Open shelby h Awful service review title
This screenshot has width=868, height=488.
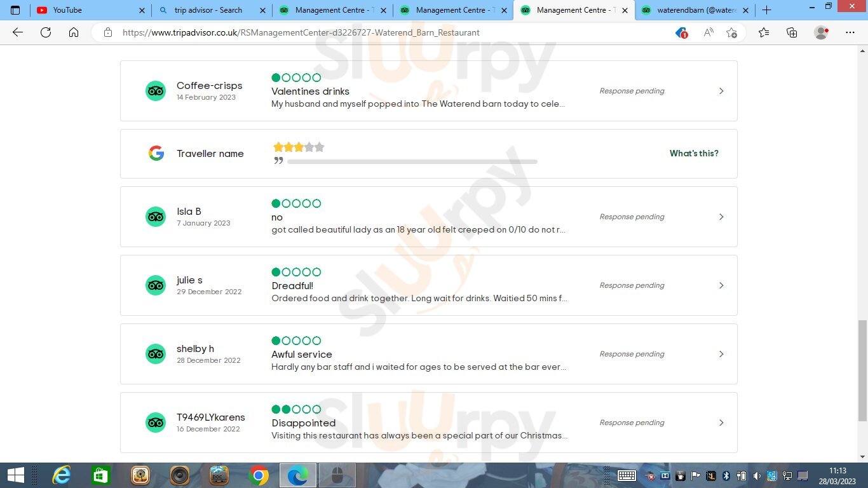point(301,354)
